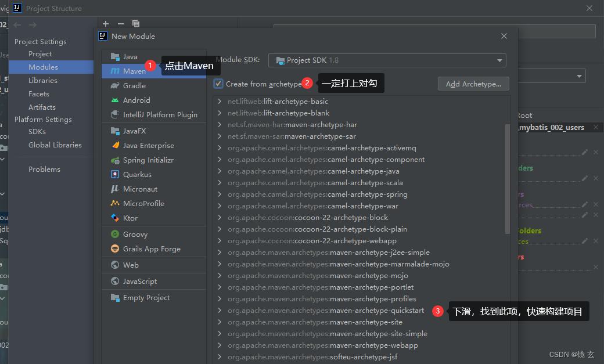Image resolution: width=604 pixels, height=364 pixels.
Task: Open SDKs under Platform Settings
Action: [x=37, y=131]
